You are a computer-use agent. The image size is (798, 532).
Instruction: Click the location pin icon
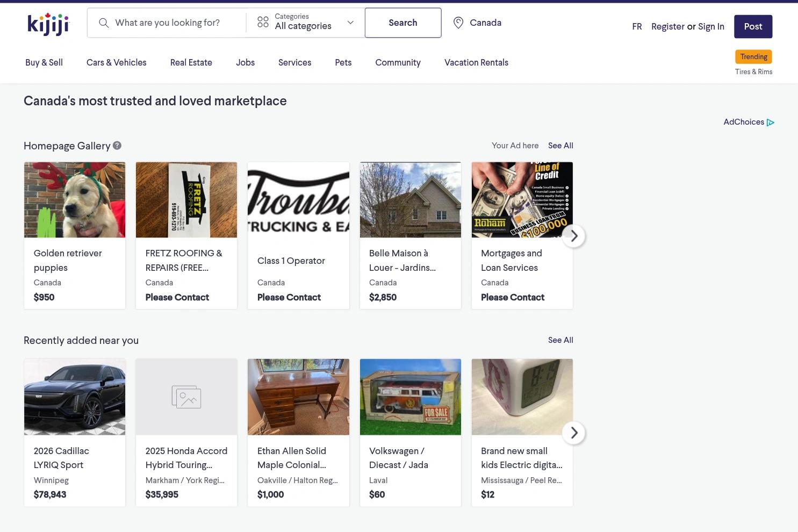click(x=458, y=23)
